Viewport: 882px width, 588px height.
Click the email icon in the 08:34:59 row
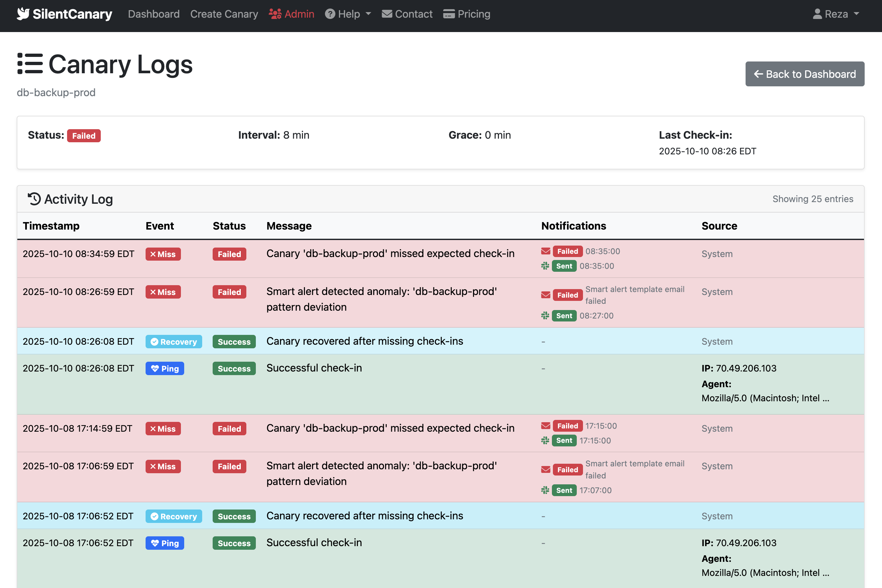[545, 251]
